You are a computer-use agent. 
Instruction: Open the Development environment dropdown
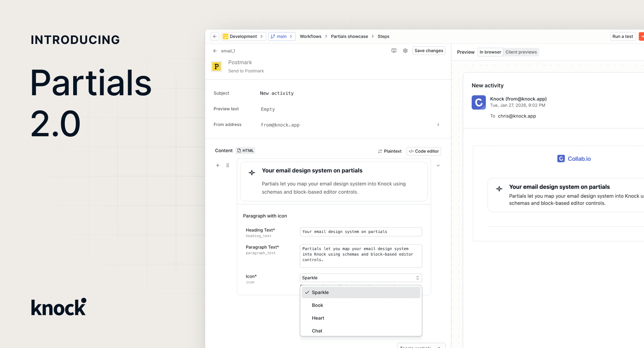(243, 36)
